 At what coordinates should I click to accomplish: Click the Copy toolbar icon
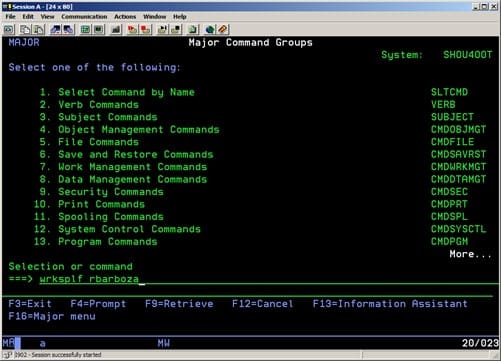pyautogui.click(x=25, y=30)
